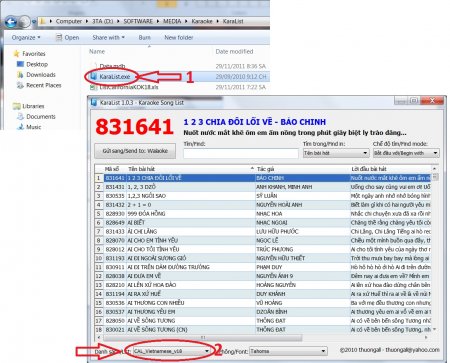Select the Desktop icon in Favorites
Viewport: 450px width, 363px height.
click(x=20, y=64)
